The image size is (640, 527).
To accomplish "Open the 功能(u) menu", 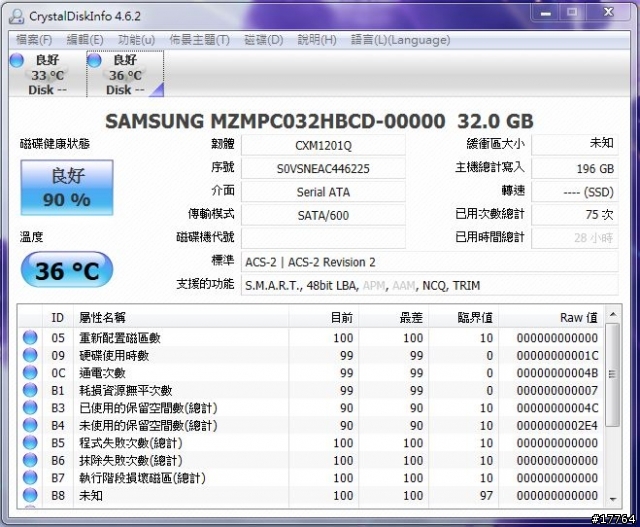I will [x=136, y=40].
